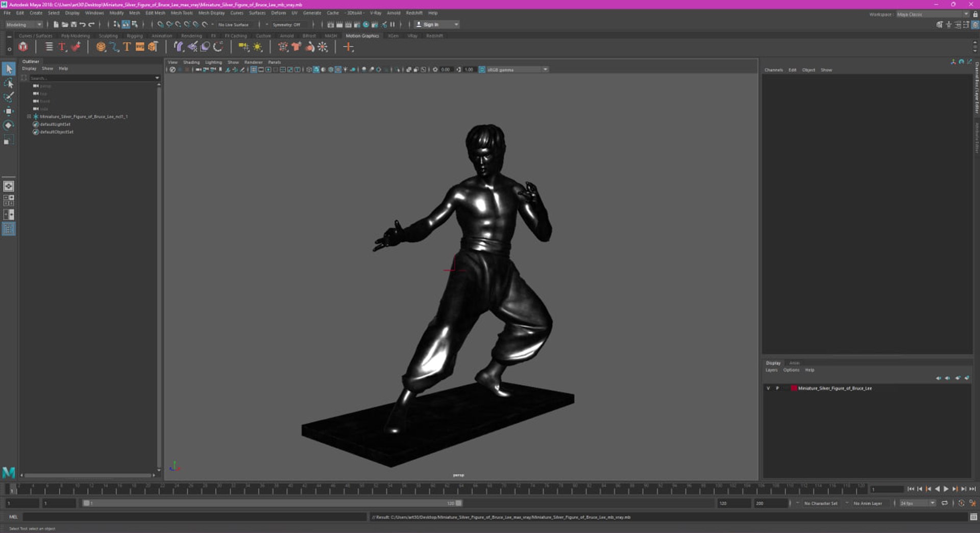Click the orange plus shelf icon
Image resolution: width=980 pixels, height=533 pixels.
pyautogui.click(x=348, y=47)
